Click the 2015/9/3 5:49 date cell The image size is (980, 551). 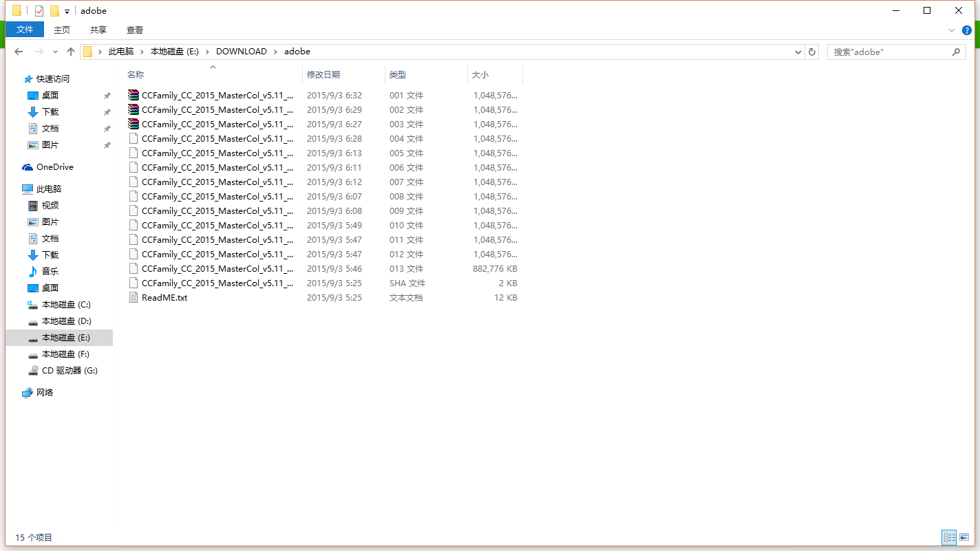click(x=334, y=226)
